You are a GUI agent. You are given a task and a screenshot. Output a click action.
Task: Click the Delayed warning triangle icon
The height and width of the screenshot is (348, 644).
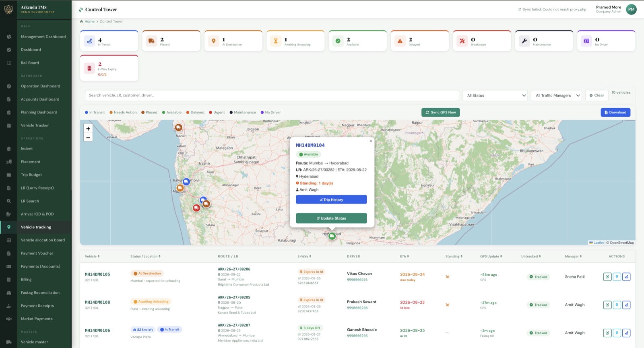click(400, 41)
